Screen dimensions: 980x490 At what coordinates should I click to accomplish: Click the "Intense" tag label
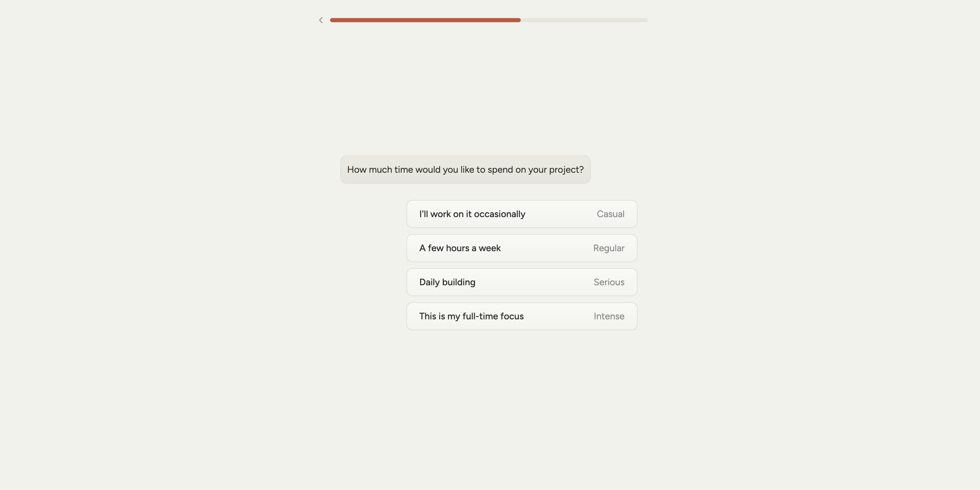tap(609, 317)
